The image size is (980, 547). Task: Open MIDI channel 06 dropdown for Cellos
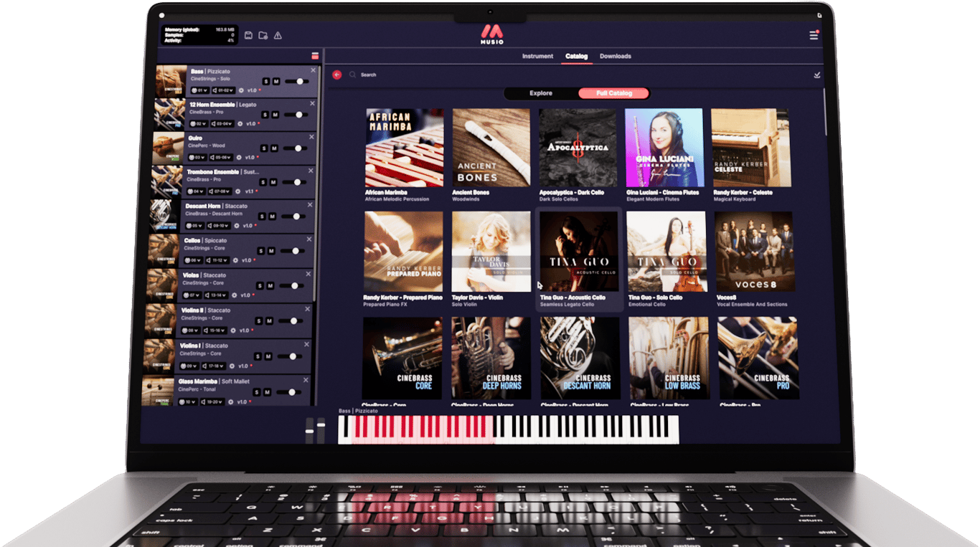click(194, 260)
